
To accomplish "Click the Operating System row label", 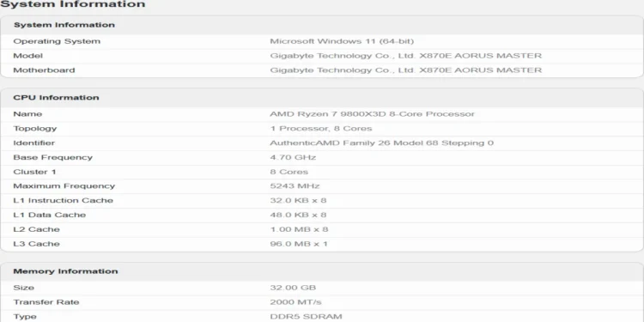I will coord(57,41).
